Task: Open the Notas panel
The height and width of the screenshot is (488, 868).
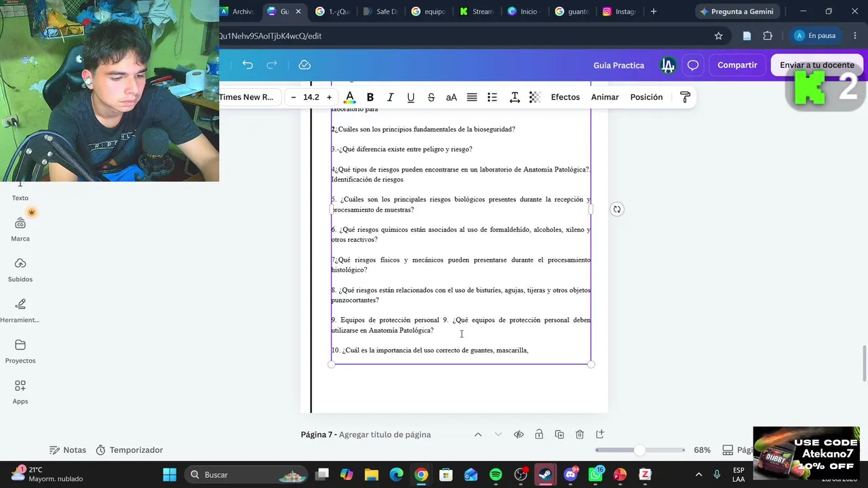Action: [x=68, y=450]
